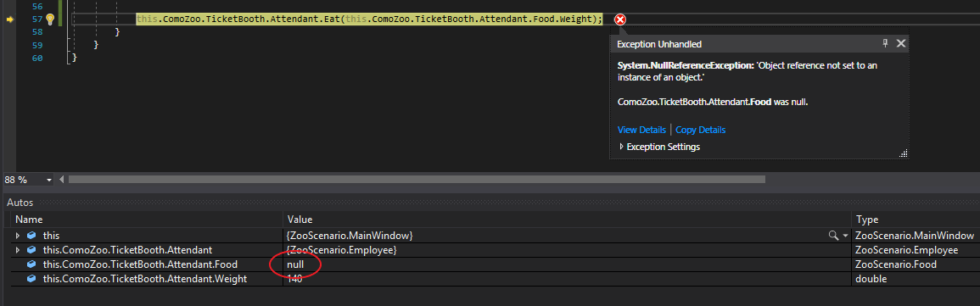Expand the 'this' variable row
This screenshot has width=980, height=306.
[x=18, y=236]
